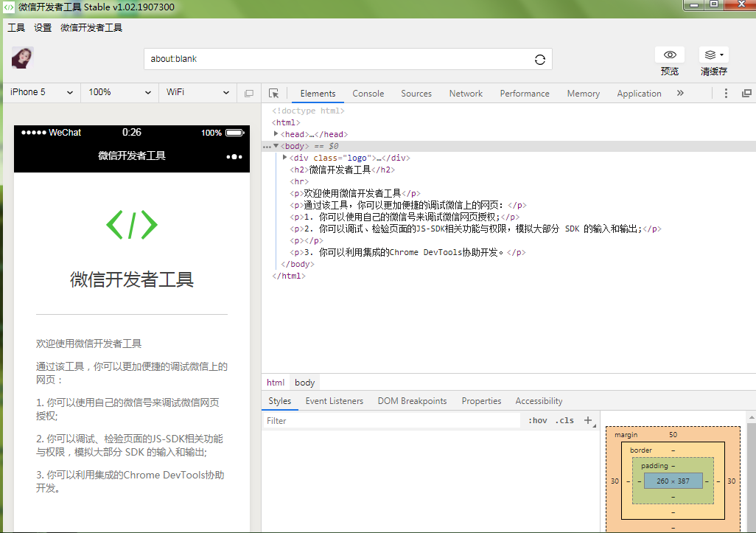Open the 微信开发者工具 menu
The width and height of the screenshot is (756, 533).
[x=91, y=27]
